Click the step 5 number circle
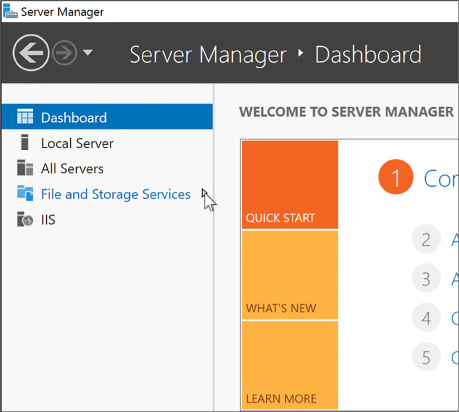The height and width of the screenshot is (412, 459). (426, 357)
